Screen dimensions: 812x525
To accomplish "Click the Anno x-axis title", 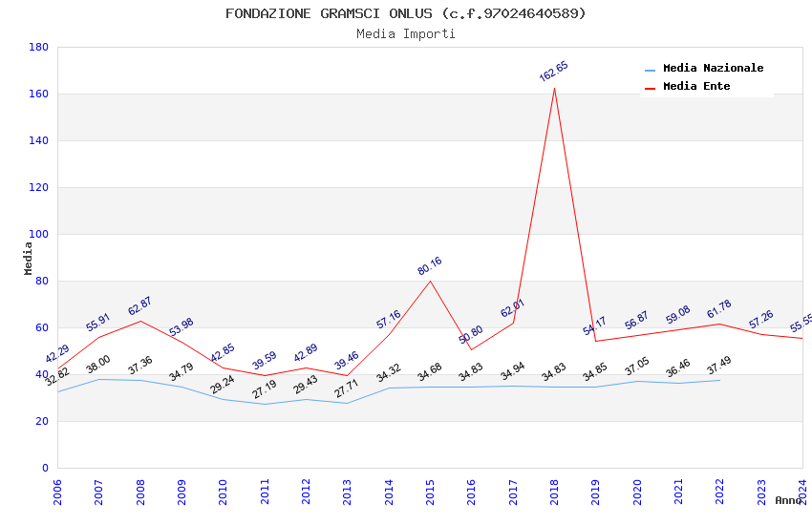I will (788, 500).
